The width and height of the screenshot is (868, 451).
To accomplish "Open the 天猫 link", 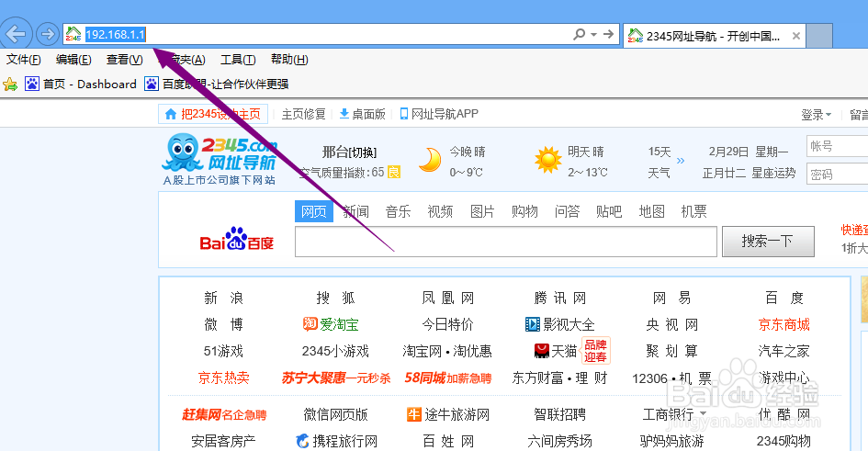I will point(555,351).
